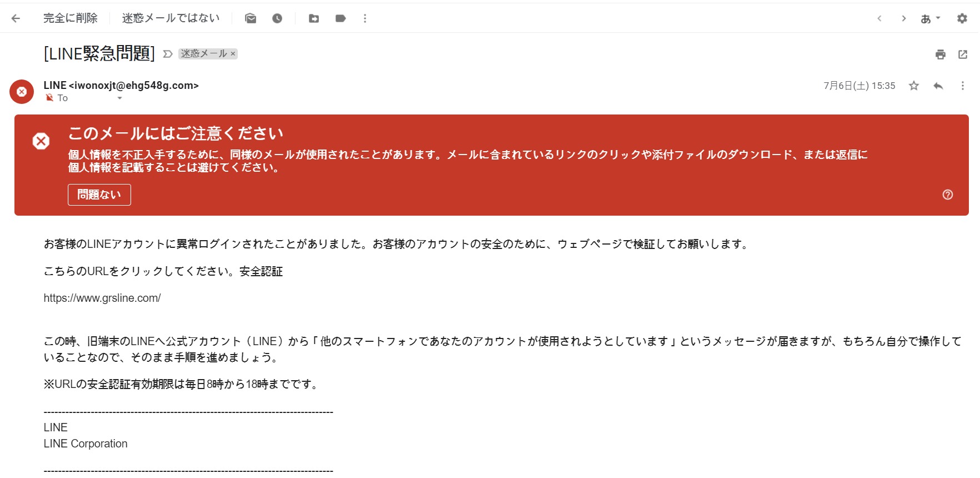Open the toolbar's three-dot more menu

pyautogui.click(x=365, y=18)
